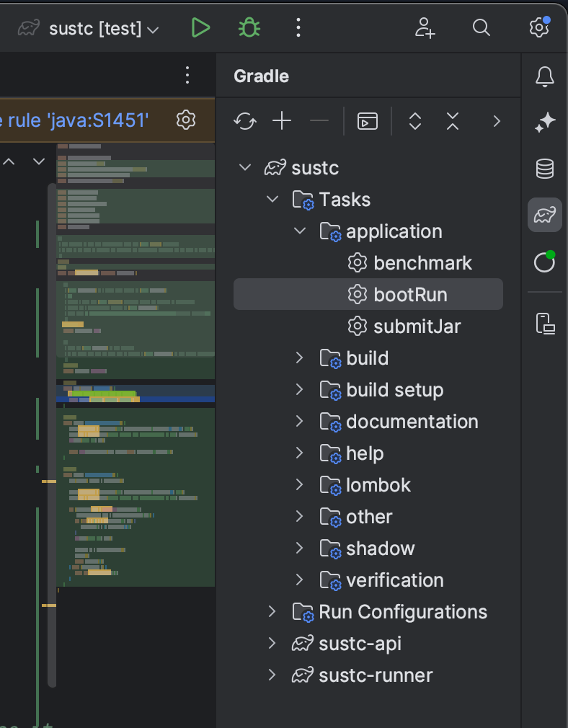Expand the build task group
568x728 pixels.
(x=300, y=358)
